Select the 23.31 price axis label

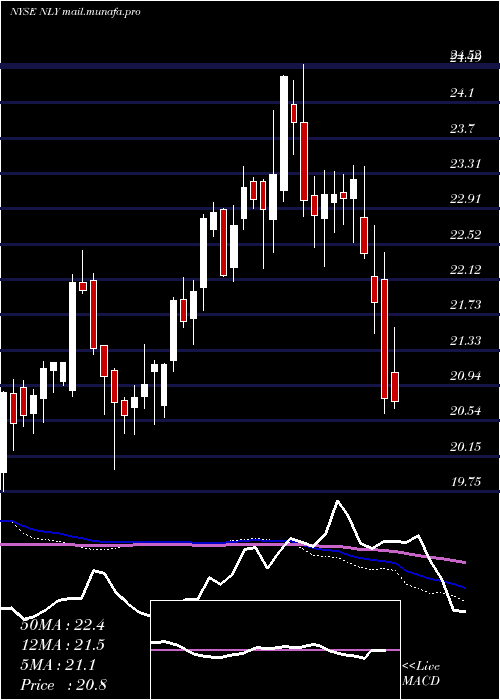pos(465,163)
